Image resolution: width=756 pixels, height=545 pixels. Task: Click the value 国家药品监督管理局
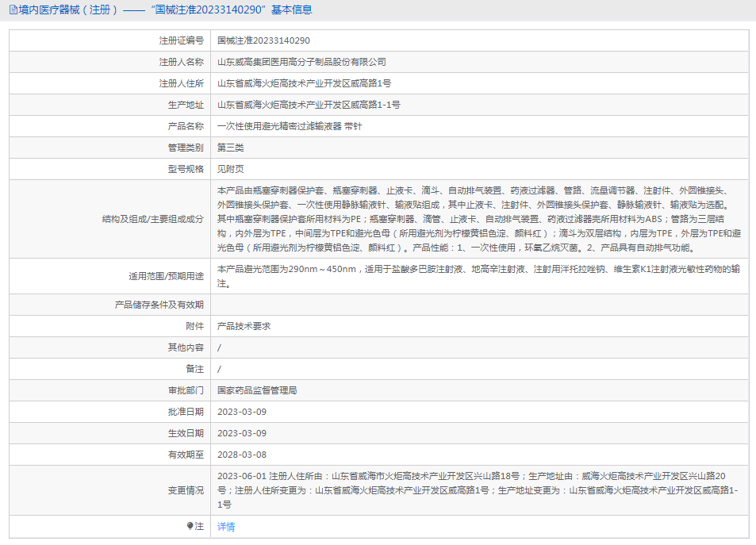click(257, 390)
